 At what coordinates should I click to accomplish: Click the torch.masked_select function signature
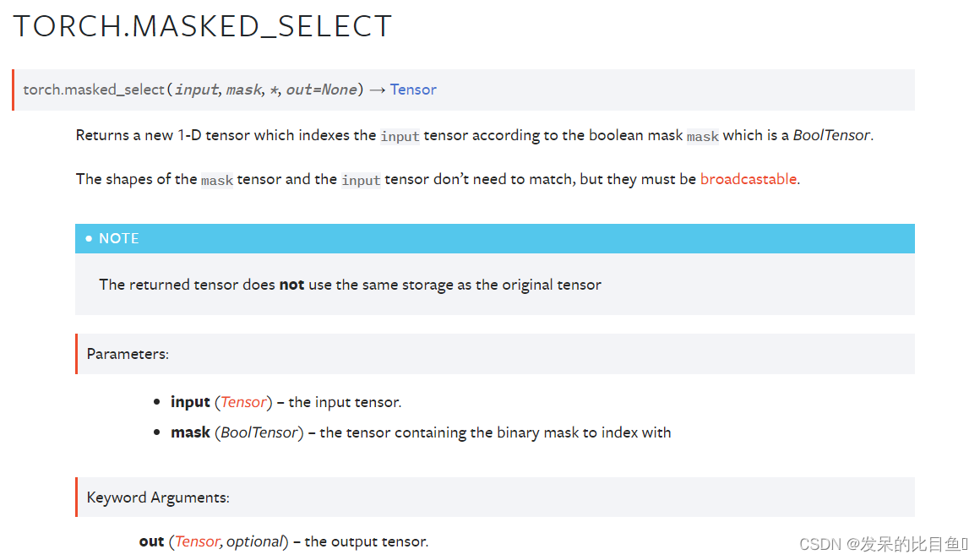[x=230, y=90]
